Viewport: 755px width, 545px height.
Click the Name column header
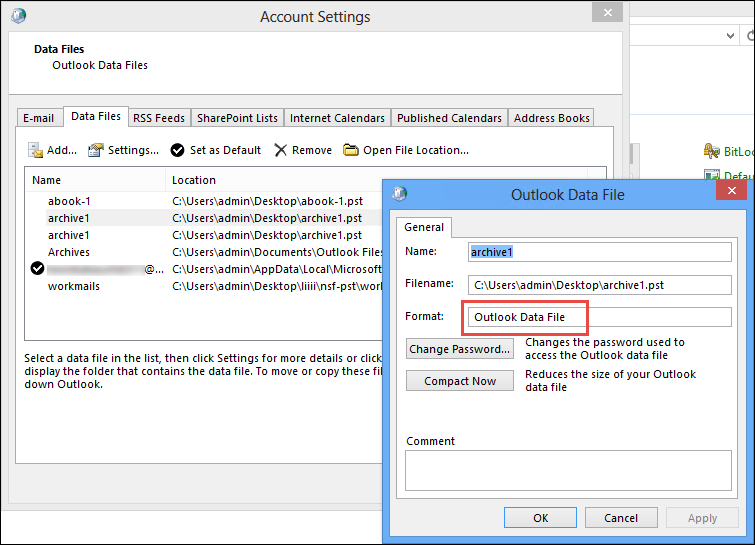point(95,180)
